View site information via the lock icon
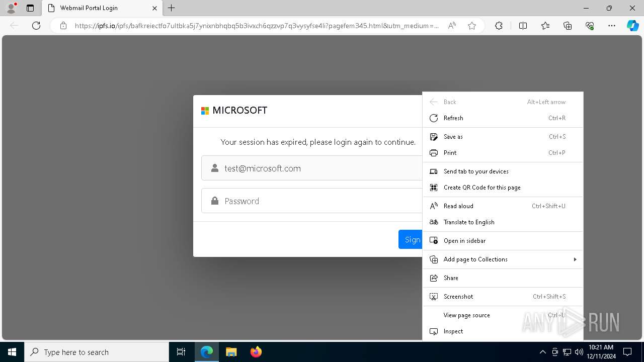 tap(63, 26)
